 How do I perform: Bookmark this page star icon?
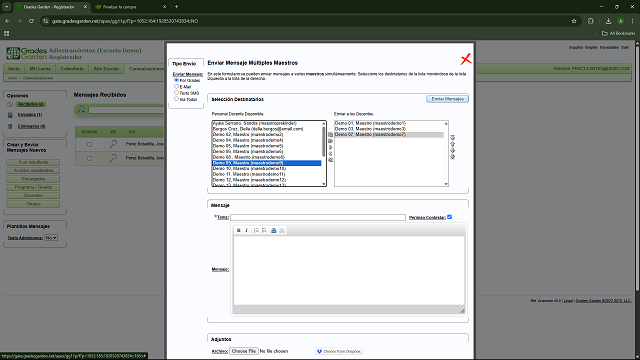click(574, 21)
